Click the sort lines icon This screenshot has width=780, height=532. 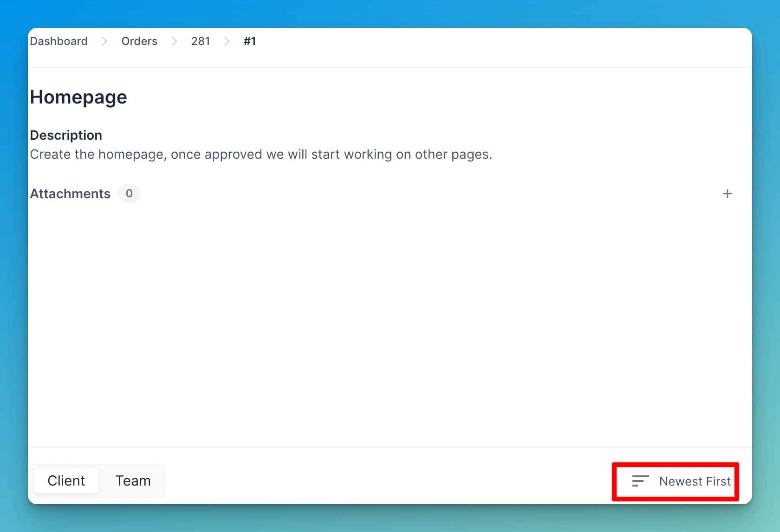click(x=640, y=481)
